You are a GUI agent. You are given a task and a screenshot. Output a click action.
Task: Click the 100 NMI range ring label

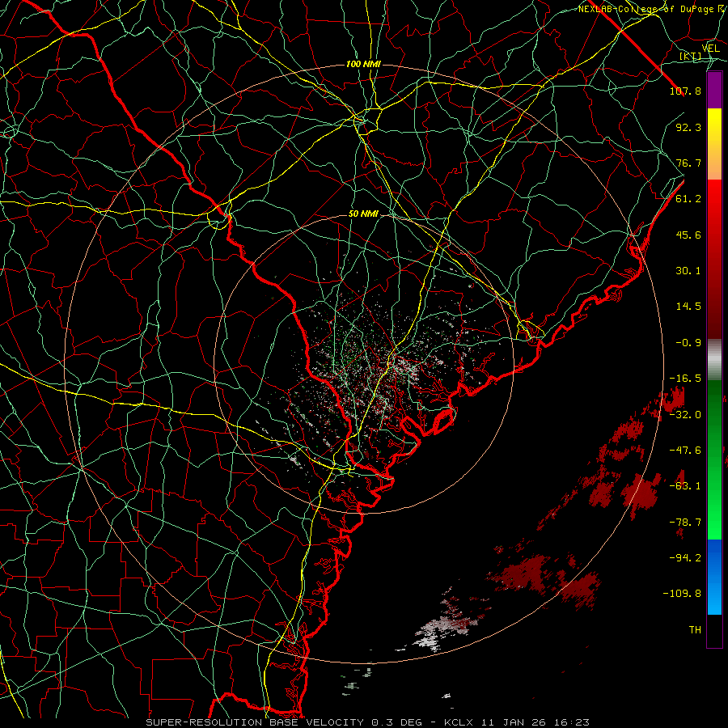coord(363,64)
